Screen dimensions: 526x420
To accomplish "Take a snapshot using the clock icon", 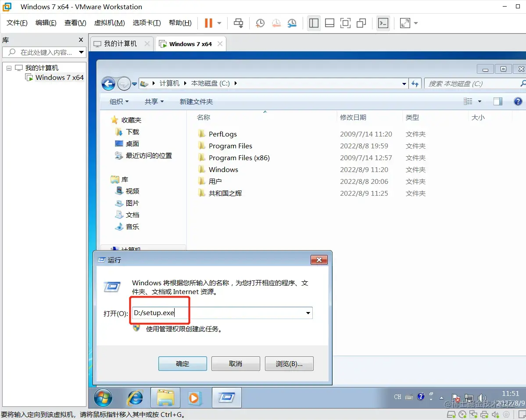I will (260, 23).
